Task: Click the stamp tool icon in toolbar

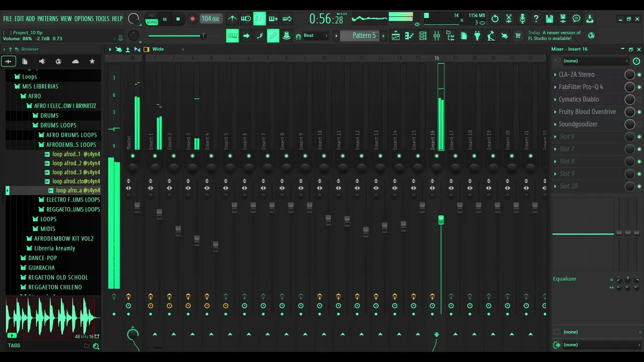Action: (286, 36)
